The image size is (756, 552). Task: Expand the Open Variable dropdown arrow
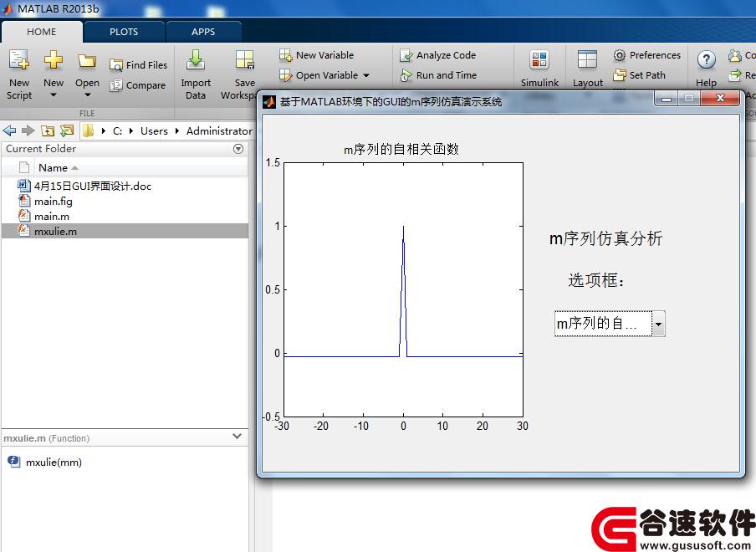(x=366, y=75)
